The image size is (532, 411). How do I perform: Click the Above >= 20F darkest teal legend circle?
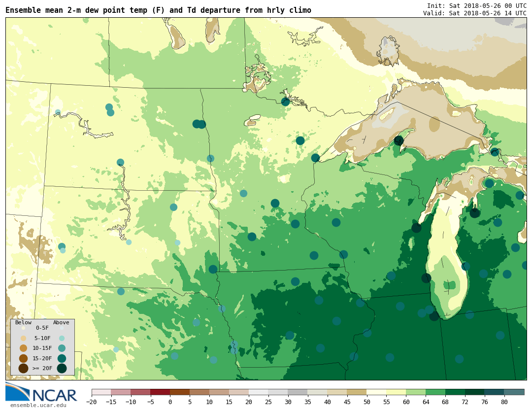62,368
